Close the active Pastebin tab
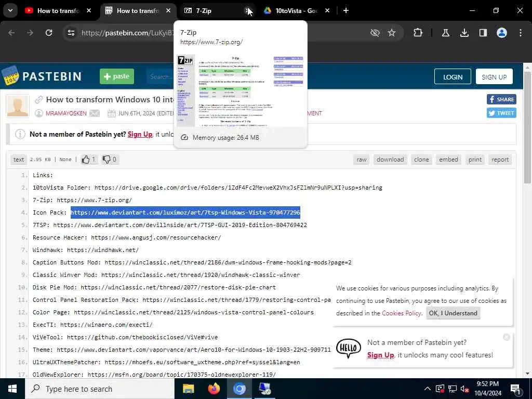This screenshot has height=399, width=532. [168, 10]
